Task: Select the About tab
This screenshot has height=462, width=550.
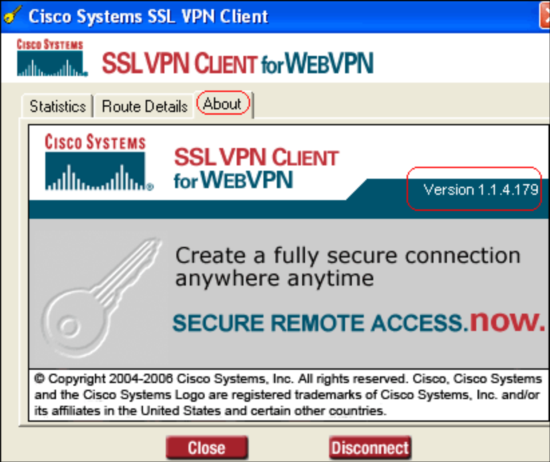Action: [x=223, y=104]
